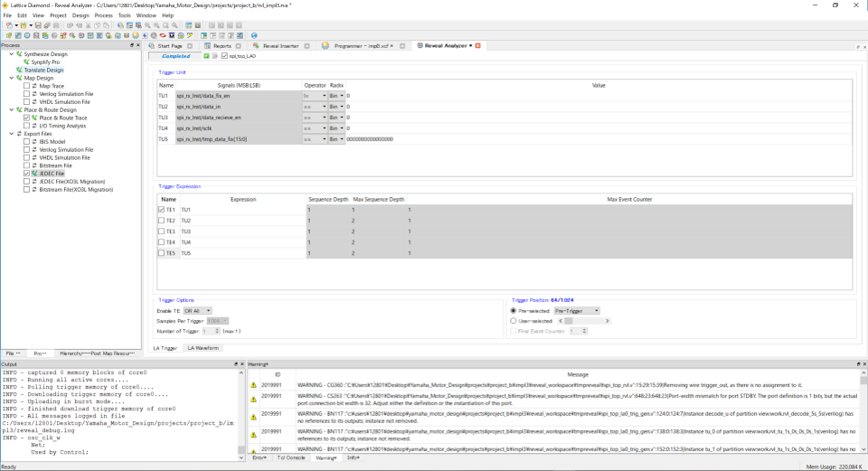Click the Reports tab icon

(x=207, y=45)
